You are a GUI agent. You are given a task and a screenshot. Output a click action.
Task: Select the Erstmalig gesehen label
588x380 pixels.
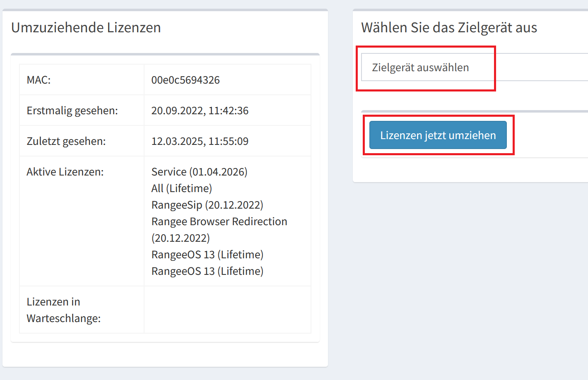(72, 111)
